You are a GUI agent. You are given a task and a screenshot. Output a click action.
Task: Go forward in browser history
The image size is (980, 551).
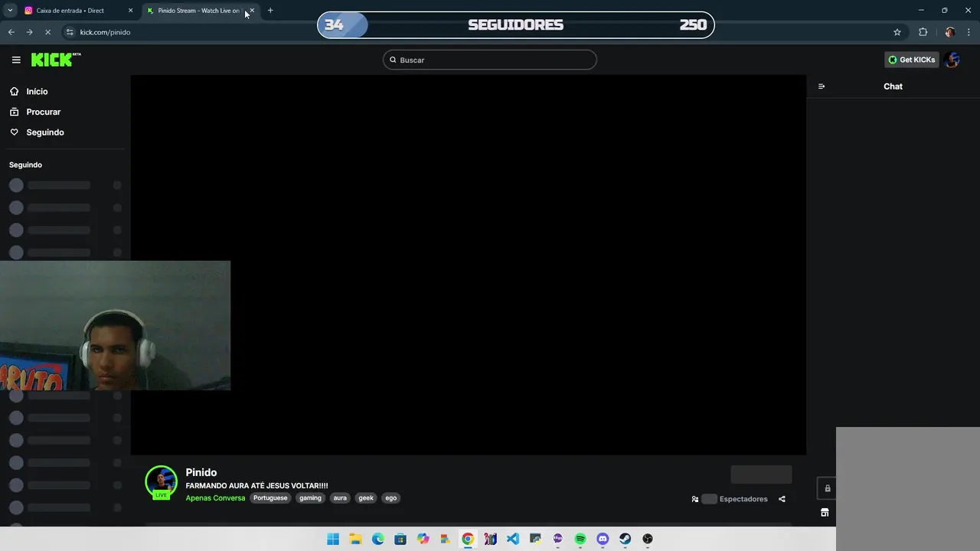[x=29, y=32]
